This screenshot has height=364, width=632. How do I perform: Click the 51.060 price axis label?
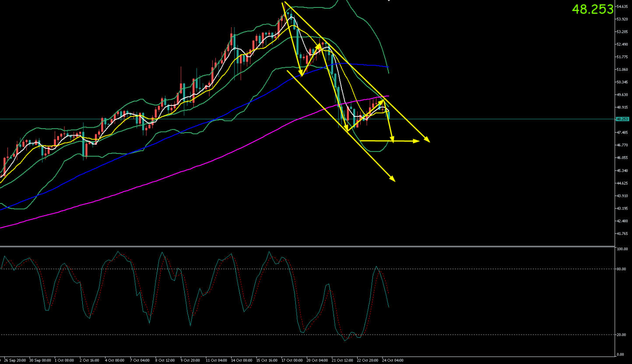(622, 70)
